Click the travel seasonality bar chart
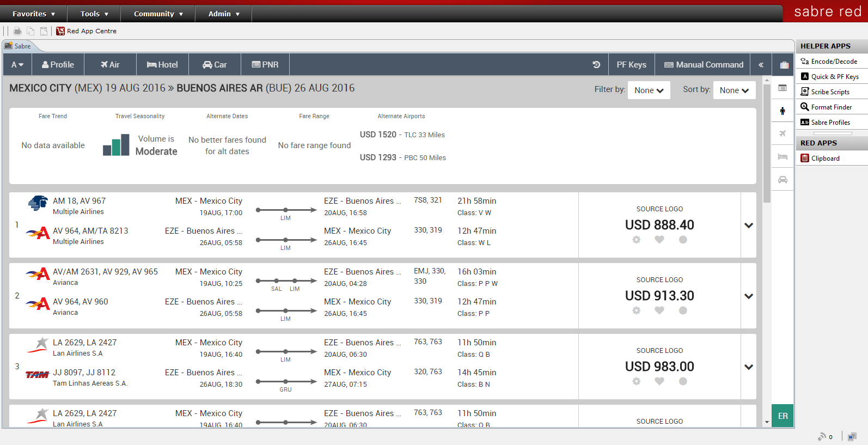The image size is (868, 445). click(116, 145)
